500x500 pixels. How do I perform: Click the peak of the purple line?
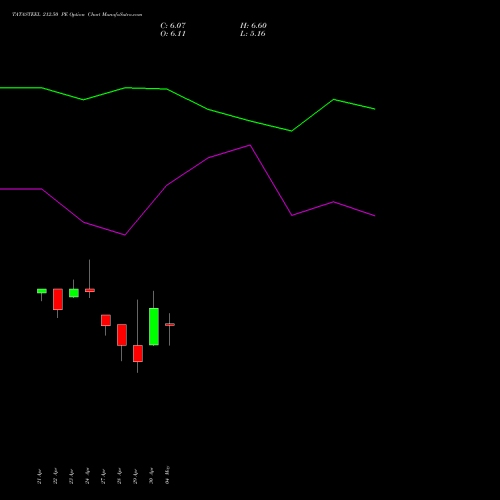(x=250, y=145)
